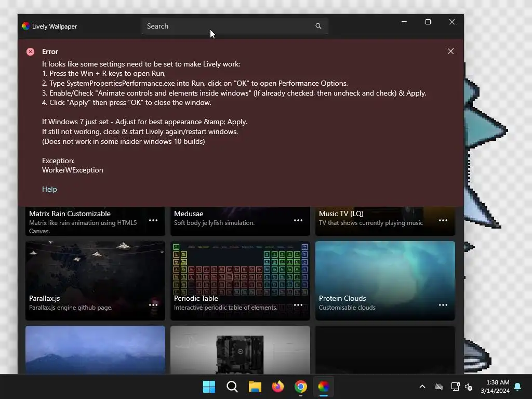
Task: Click 'TV that shows currently playing music' text
Action: point(371,223)
